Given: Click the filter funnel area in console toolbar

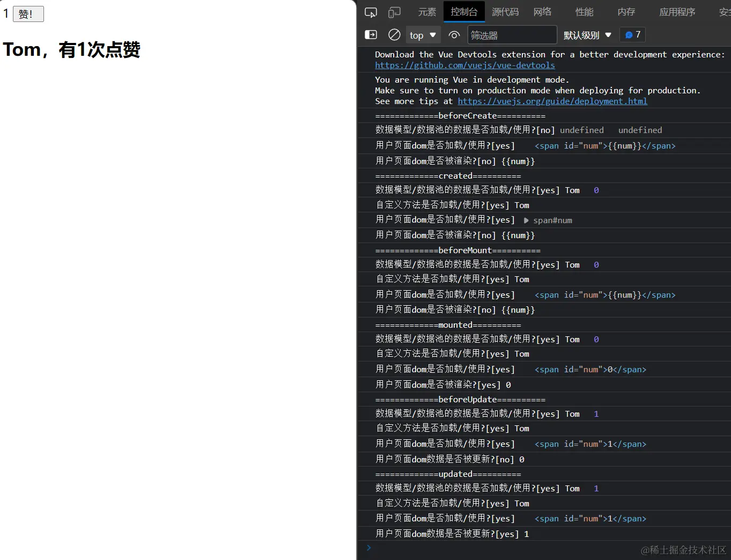Looking at the screenshot, I should click(x=512, y=34).
